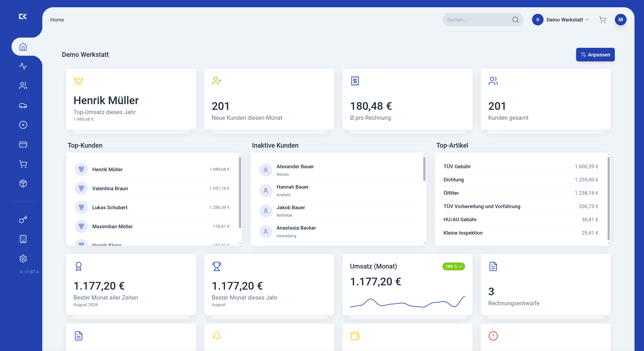Select the Ölfilter article row

click(520, 193)
